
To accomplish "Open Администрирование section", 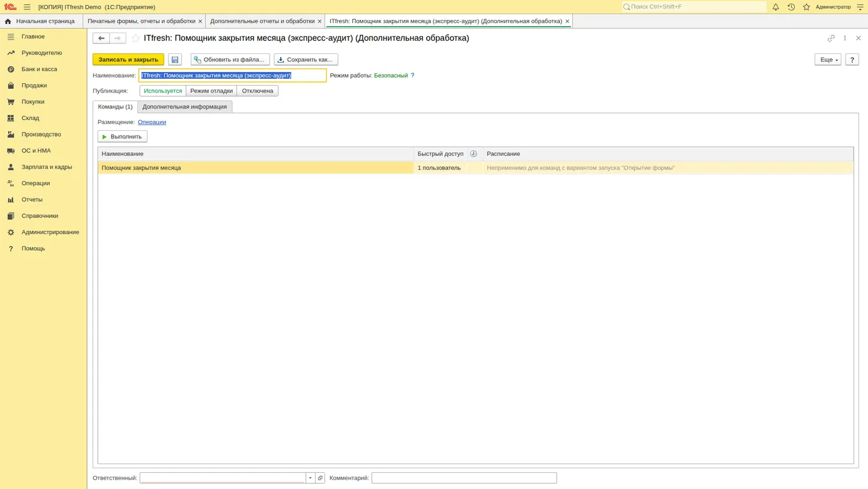I will (50, 232).
